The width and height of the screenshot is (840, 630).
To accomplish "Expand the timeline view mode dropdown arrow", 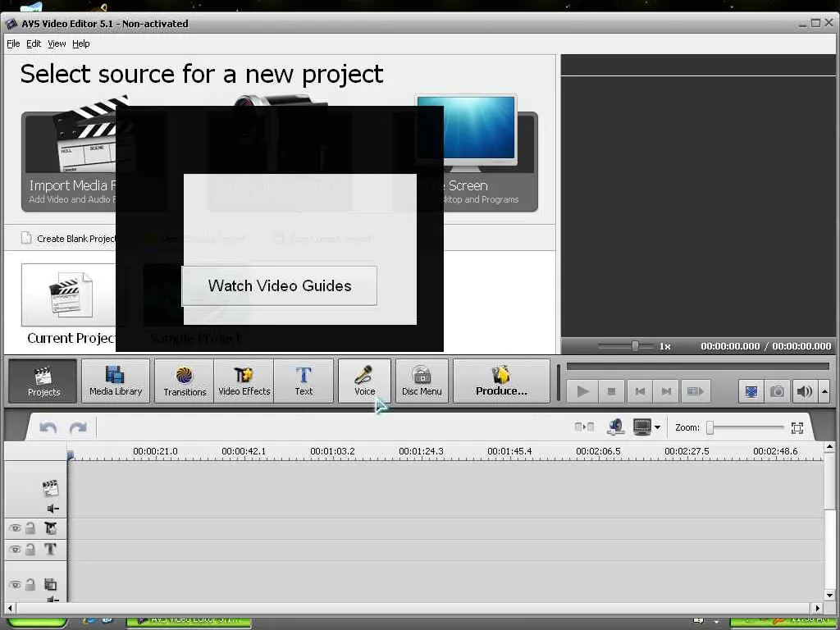I will 657,427.
